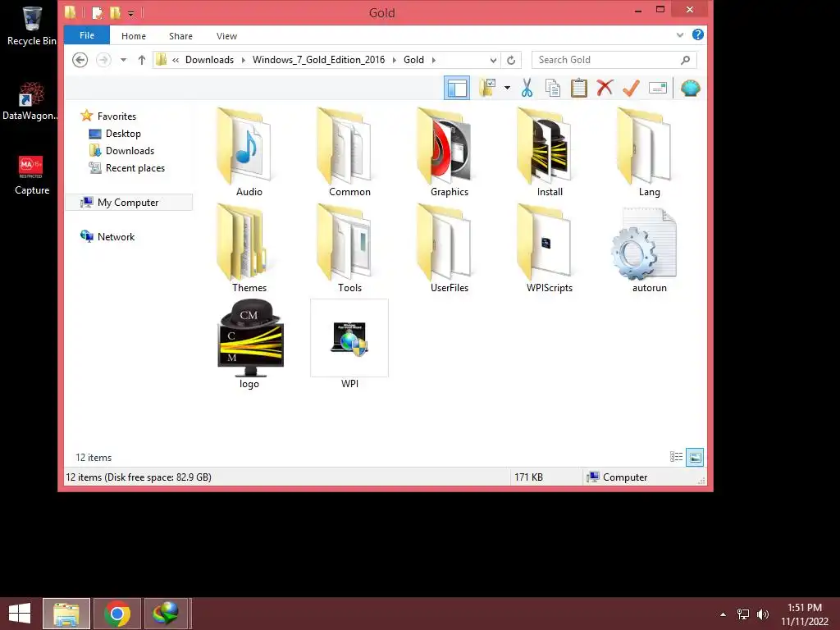Select the Lang folder
The width and height of the screenshot is (840, 630).
click(x=650, y=152)
